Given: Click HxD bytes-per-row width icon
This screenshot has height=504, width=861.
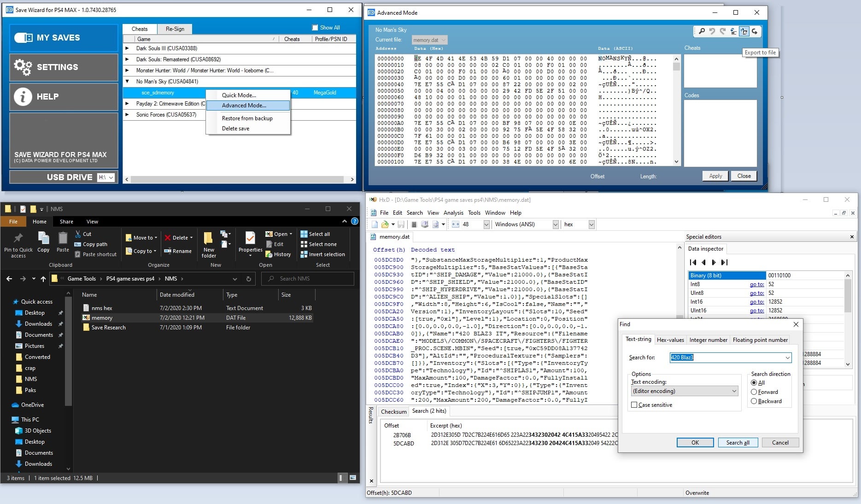Looking at the screenshot, I should (x=456, y=224).
